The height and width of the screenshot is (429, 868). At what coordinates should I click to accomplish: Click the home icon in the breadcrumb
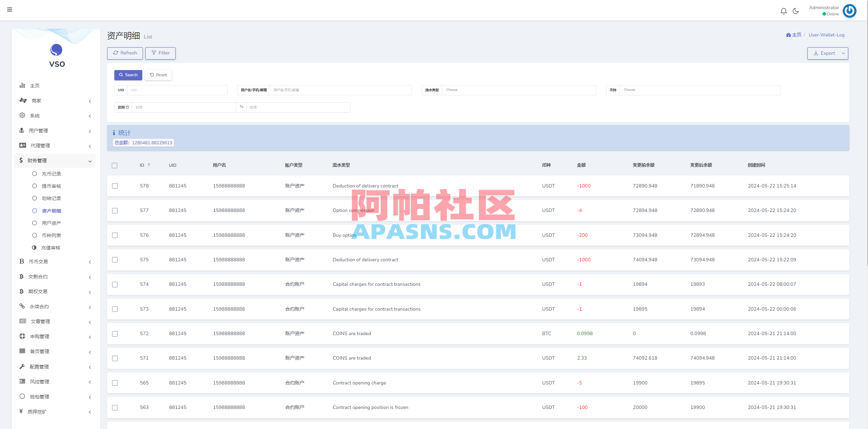[789, 35]
